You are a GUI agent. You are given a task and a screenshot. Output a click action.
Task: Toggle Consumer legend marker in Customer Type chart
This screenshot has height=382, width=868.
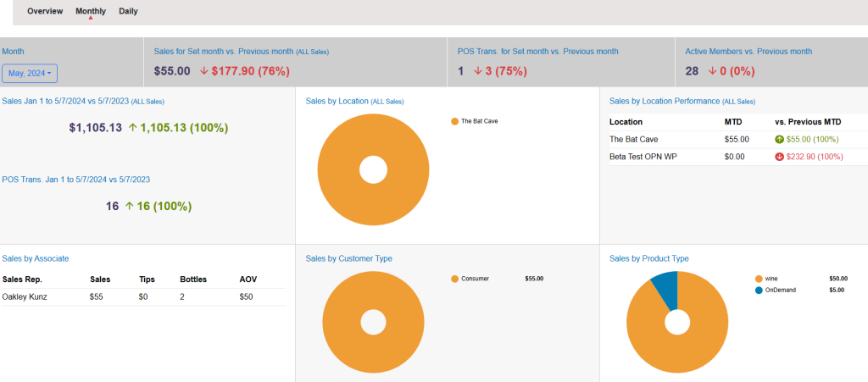coord(454,279)
